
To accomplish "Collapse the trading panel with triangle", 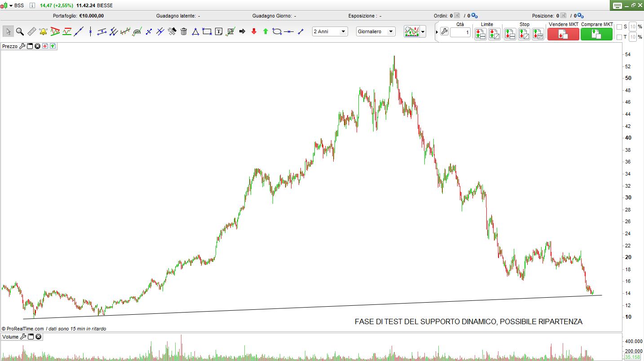I will 437,32.
